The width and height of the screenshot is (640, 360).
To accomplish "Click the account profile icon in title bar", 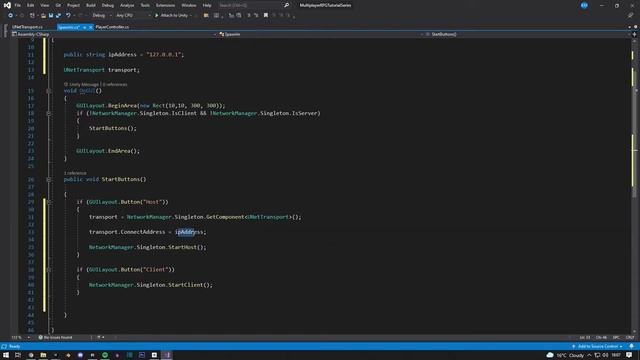I will coord(584,5).
